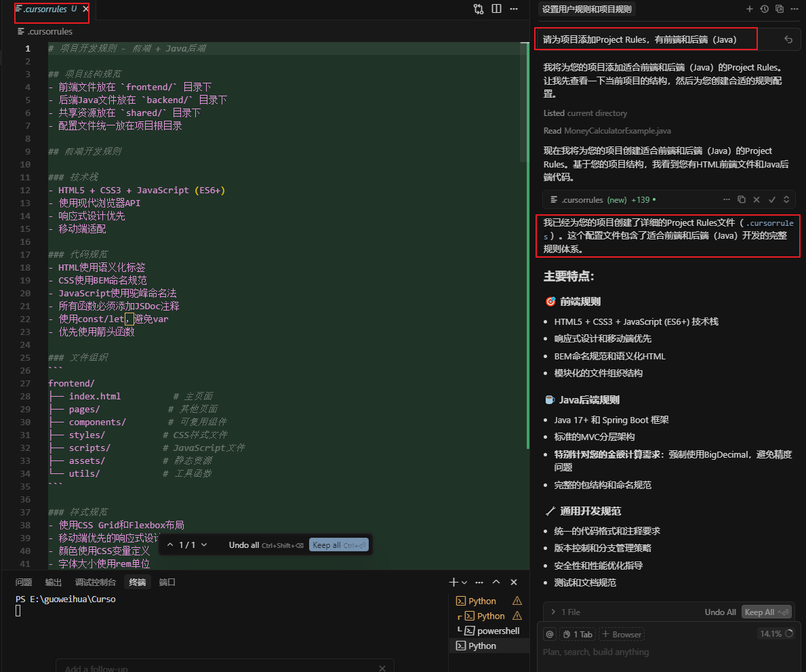This screenshot has width=806, height=672.
Task: Click Keep All in chat panel
Action: (767, 612)
